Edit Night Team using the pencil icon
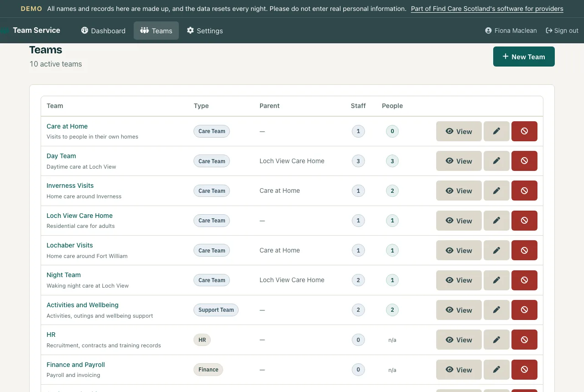Image resolution: width=584 pixels, height=392 pixels. tap(496, 280)
